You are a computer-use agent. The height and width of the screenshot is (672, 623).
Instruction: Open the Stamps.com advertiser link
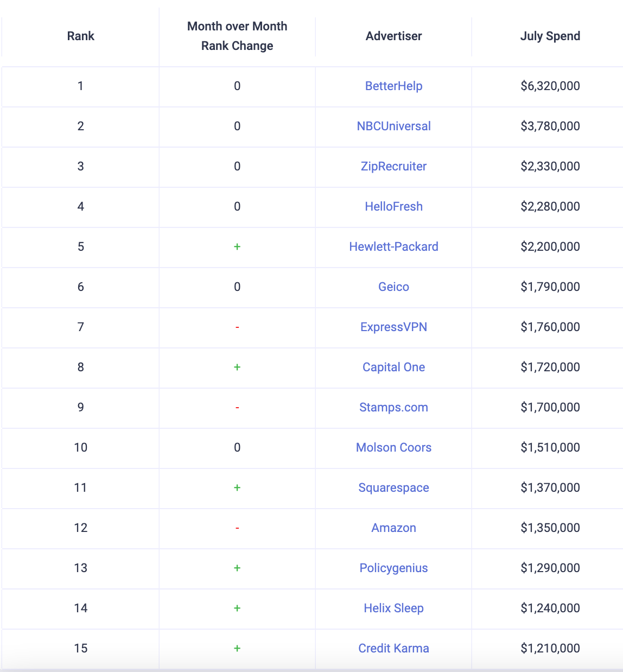click(393, 407)
